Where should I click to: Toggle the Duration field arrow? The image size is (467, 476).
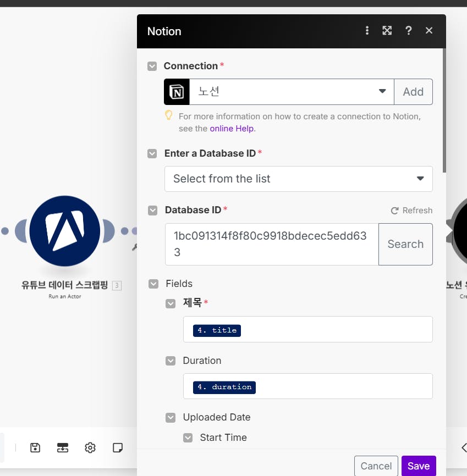click(171, 361)
